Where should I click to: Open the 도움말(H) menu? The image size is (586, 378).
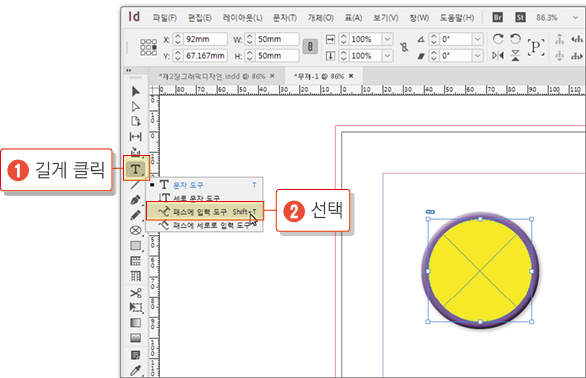457,18
